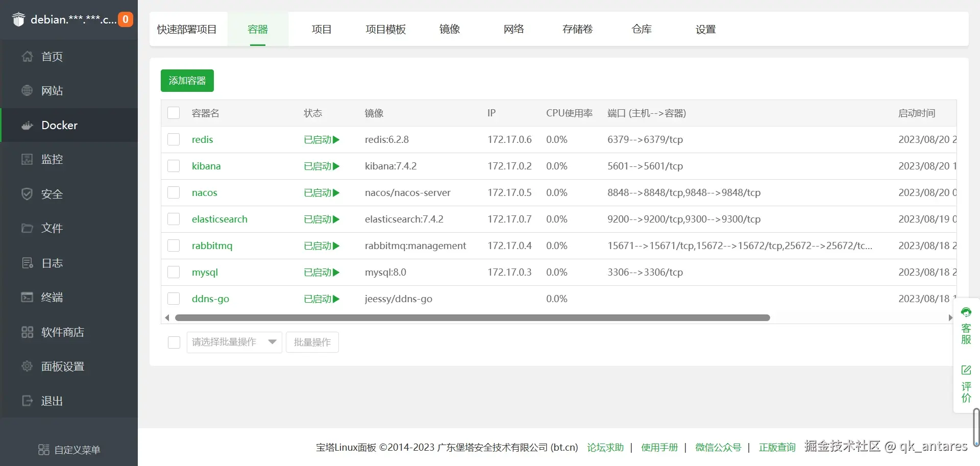The width and height of the screenshot is (980, 466).
Task: Open the kibana container link
Action: point(206,166)
